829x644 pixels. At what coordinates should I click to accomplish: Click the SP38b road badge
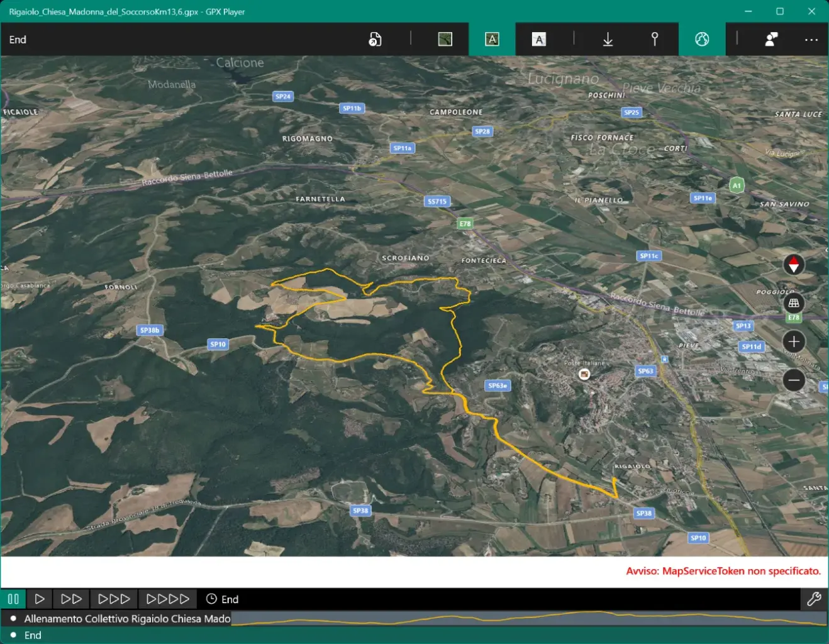(x=150, y=330)
